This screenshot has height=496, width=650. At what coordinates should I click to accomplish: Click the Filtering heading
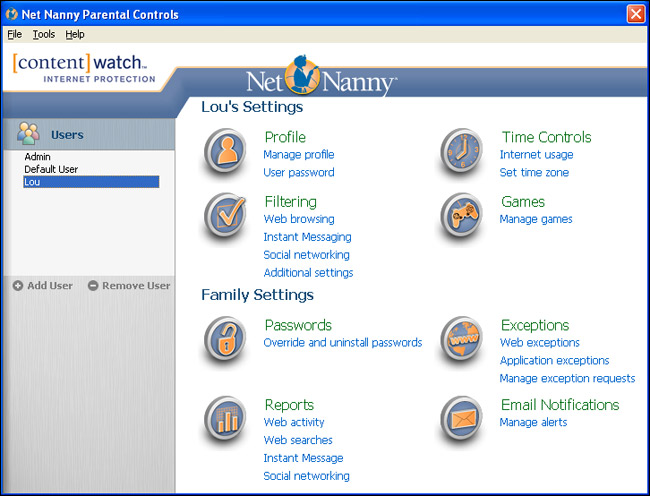click(x=291, y=202)
